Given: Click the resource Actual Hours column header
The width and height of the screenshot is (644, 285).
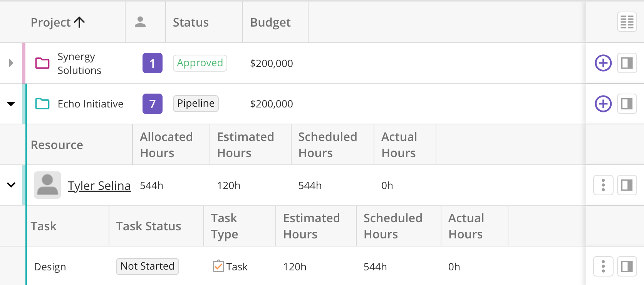Looking at the screenshot, I should (x=399, y=145).
